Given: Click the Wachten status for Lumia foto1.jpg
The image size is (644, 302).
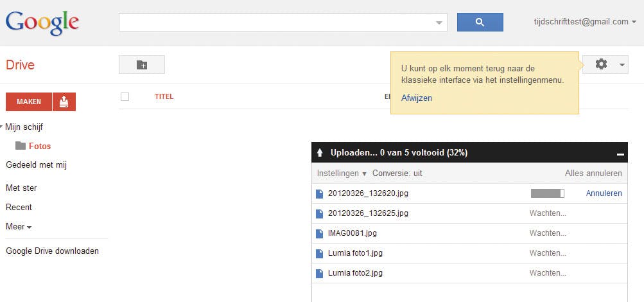Looking at the screenshot, I should click(x=548, y=253).
